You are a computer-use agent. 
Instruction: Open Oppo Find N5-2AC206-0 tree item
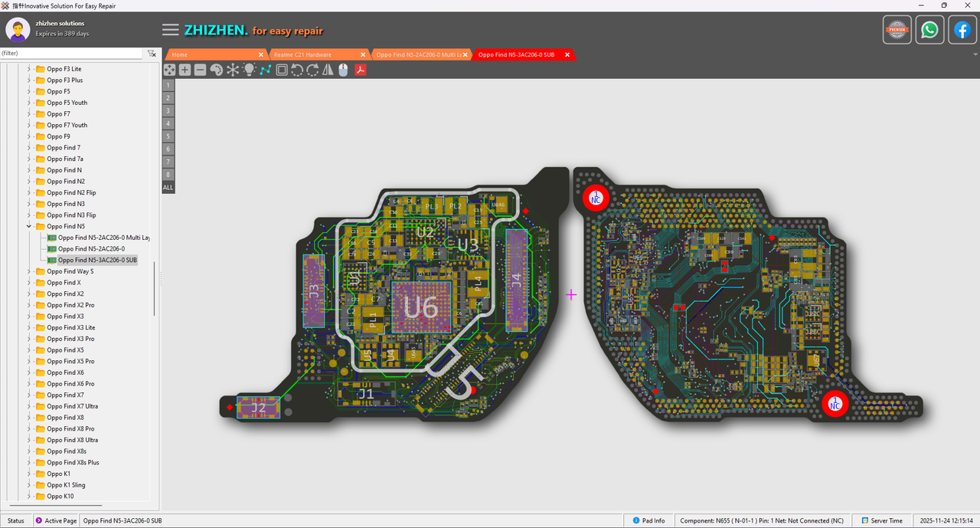[86, 248]
